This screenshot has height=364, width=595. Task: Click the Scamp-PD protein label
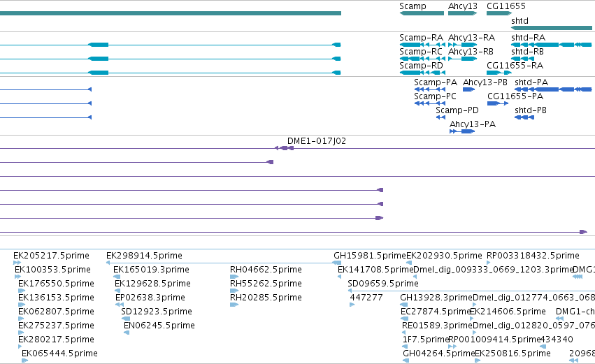[457, 110]
